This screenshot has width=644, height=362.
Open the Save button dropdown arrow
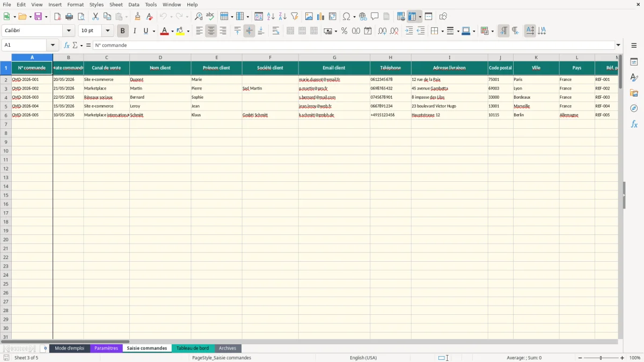tap(46, 17)
